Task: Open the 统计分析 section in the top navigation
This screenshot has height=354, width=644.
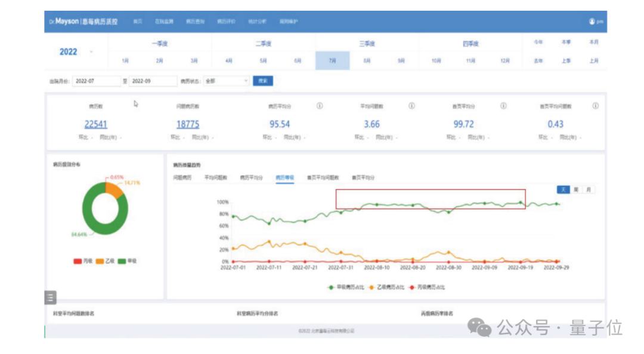Action: pyautogui.click(x=258, y=21)
